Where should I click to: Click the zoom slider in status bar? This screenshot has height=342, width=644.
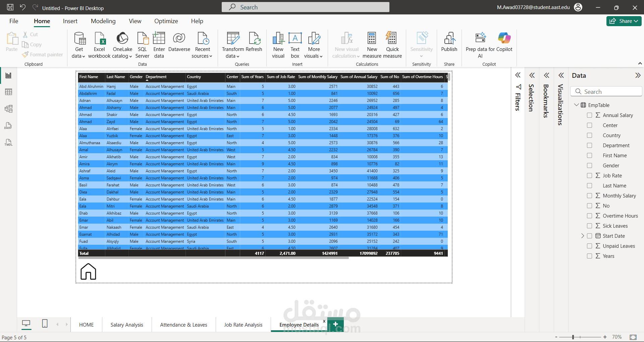click(x=573, y=337)
